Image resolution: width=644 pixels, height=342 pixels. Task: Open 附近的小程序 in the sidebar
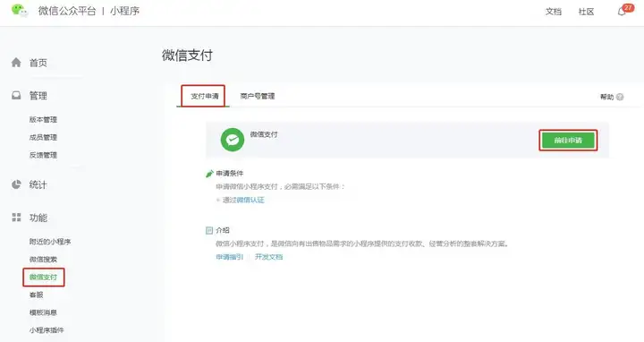coord(50,242)
